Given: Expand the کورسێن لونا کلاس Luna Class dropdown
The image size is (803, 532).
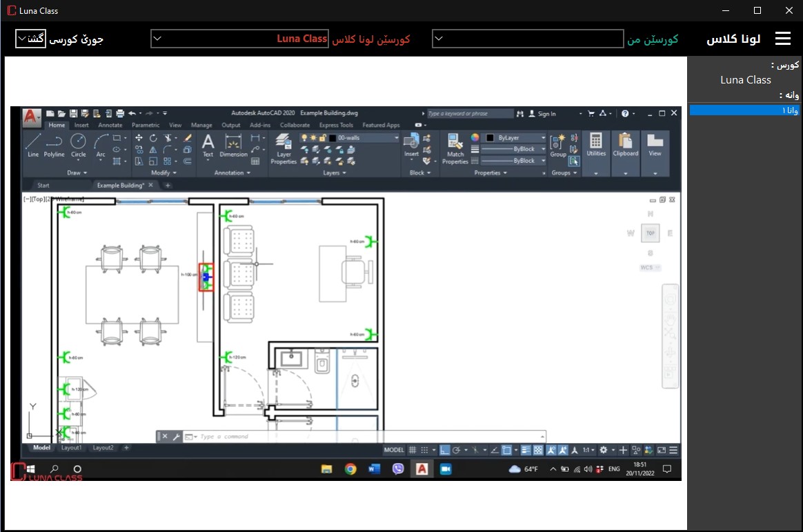Looking at the screenshot, I should coord(239,39).
